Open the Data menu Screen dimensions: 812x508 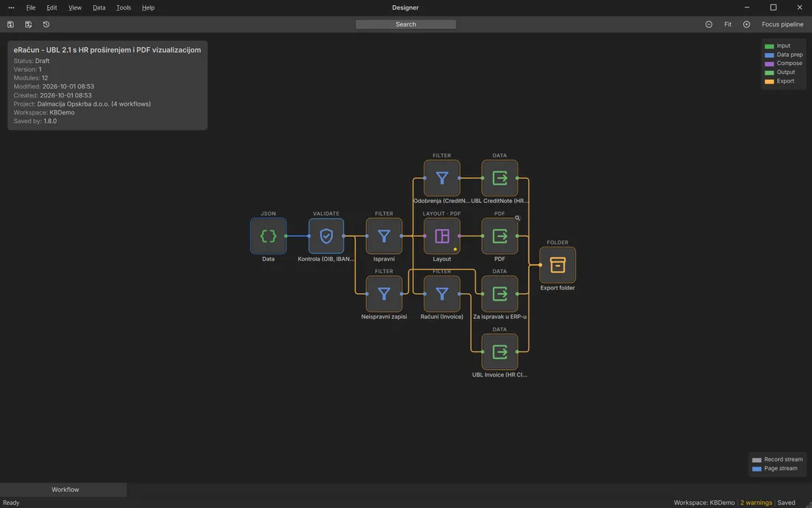[x=99, y=8]
